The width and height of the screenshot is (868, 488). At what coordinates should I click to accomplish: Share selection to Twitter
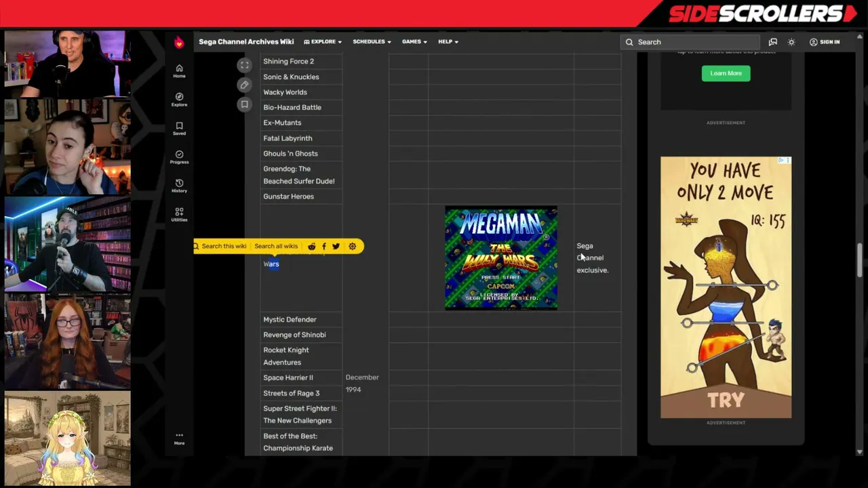click(x=336, y=246)
